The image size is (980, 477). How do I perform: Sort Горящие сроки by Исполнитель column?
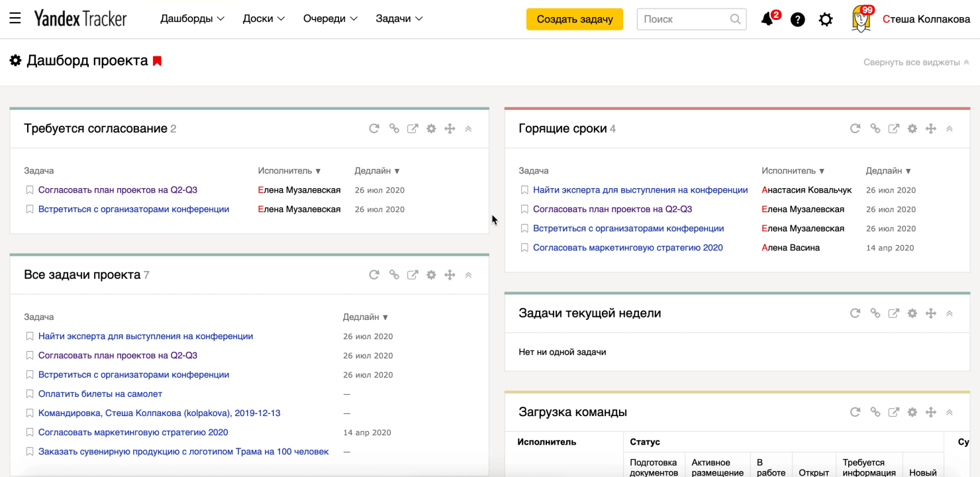793,171
